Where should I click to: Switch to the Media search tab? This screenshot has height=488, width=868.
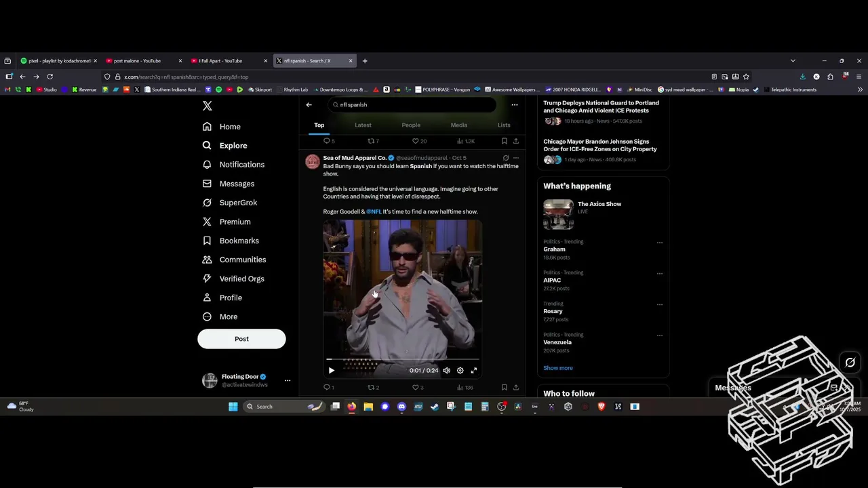click(459, 125)
